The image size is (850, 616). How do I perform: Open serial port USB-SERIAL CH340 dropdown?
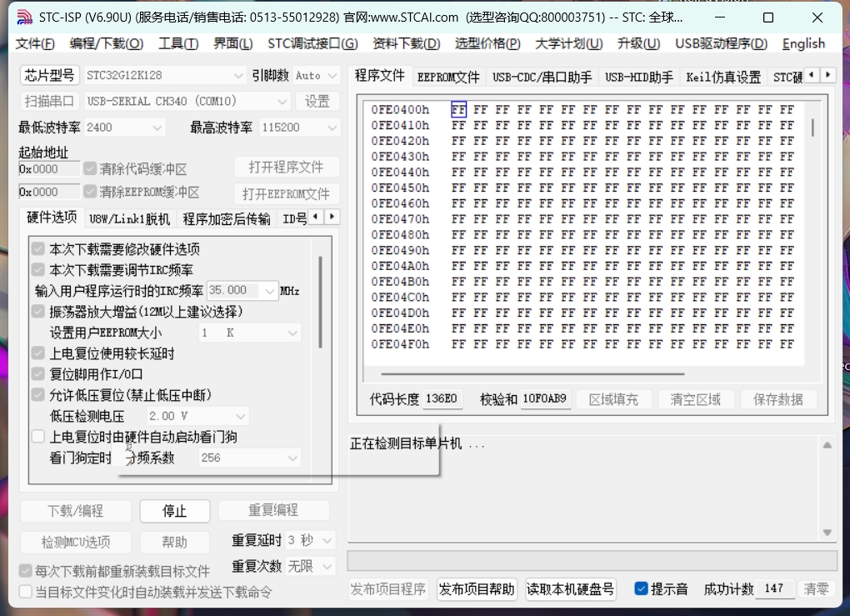187,102
